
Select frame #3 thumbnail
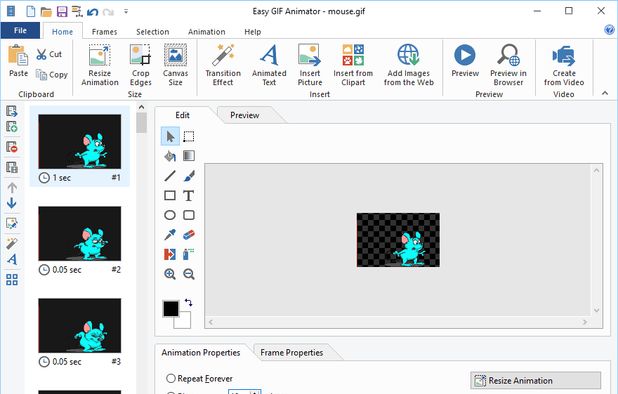(80, 325)
